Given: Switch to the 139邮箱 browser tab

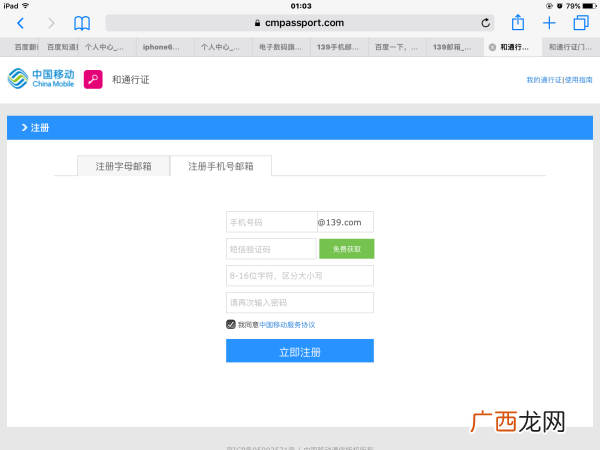Looking at the screenshot, I should pos(455,47).
